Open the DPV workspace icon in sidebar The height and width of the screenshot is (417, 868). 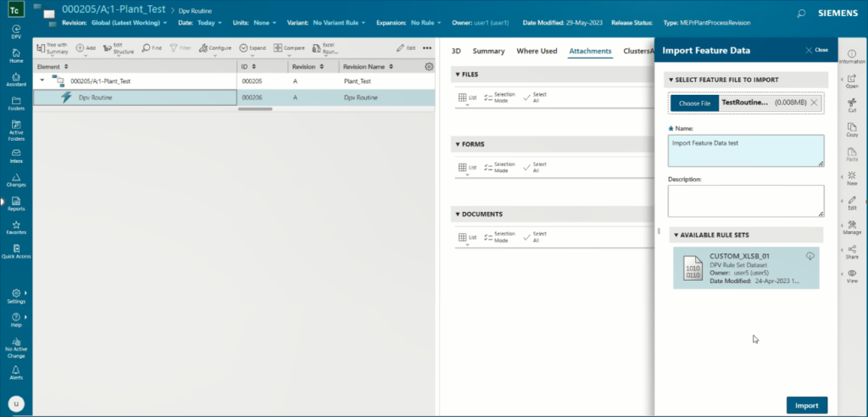[x=16, y=31]
